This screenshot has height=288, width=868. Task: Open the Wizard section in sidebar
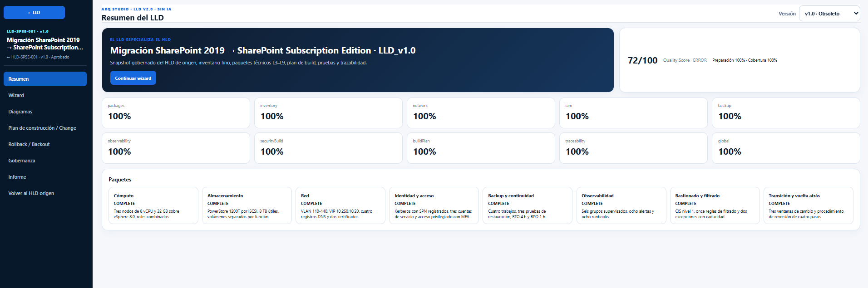[x=45, y=95]
